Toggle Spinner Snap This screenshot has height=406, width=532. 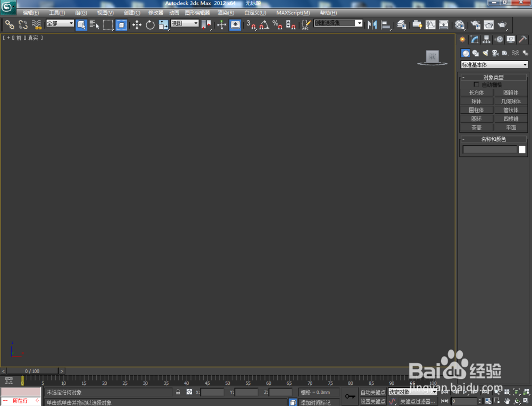tap(291, 25)
